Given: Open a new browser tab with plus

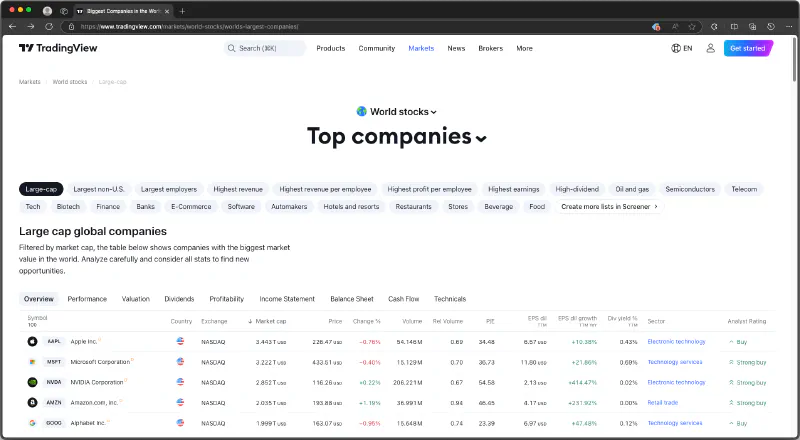Looking at the screenshot, I should tap(182, 11).
